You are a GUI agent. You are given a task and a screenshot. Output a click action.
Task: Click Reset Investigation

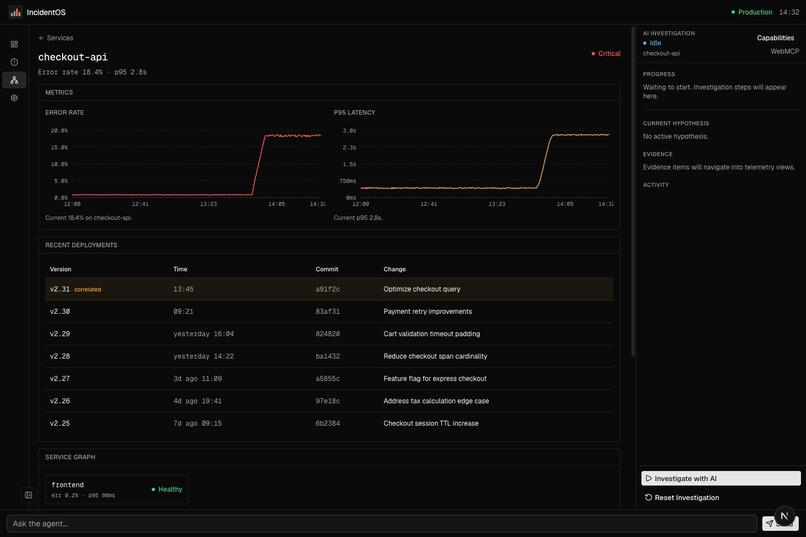click(682, 497)
